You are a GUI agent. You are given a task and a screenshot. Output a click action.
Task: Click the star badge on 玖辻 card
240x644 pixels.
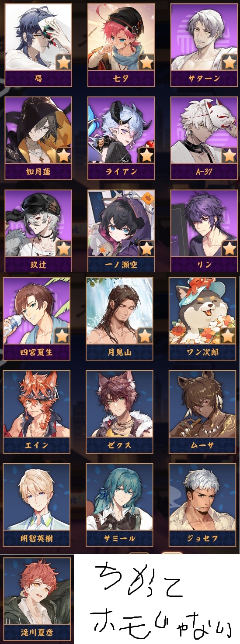pyautogui.click(x=64, y=248)
